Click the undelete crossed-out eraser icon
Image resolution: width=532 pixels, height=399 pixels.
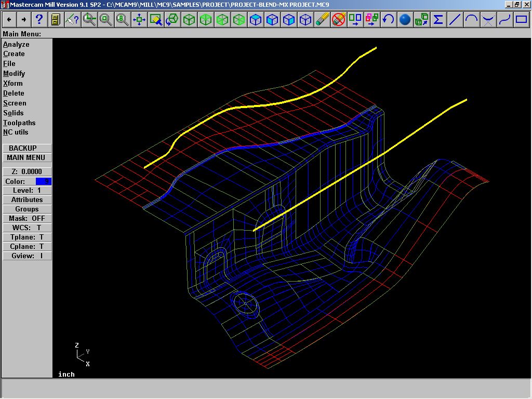[339, 19]
